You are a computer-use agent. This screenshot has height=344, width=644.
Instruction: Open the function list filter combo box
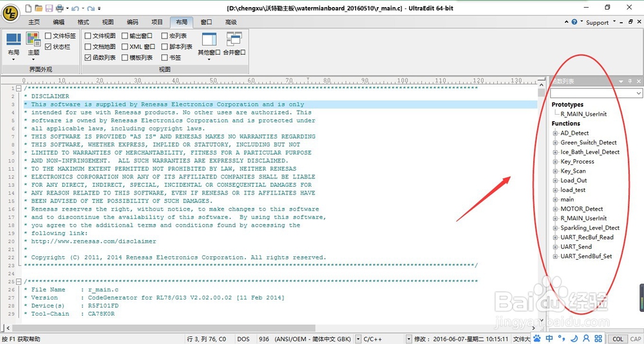coord(596,93)
